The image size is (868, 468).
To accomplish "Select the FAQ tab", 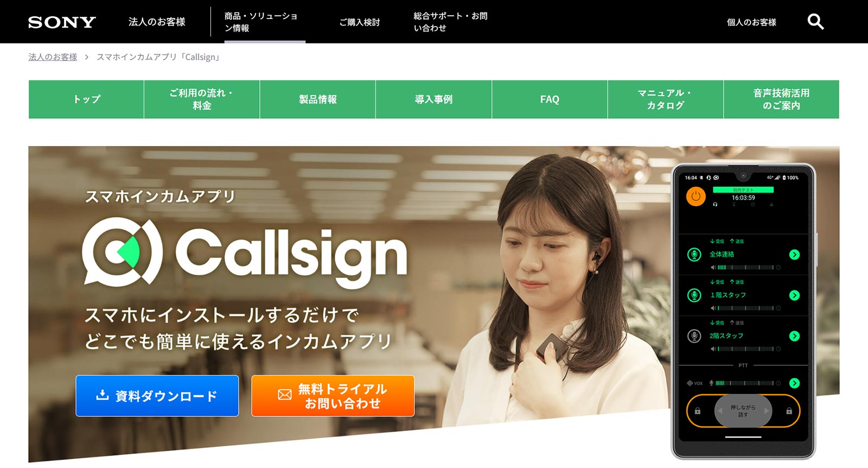I will click(550, 99).
